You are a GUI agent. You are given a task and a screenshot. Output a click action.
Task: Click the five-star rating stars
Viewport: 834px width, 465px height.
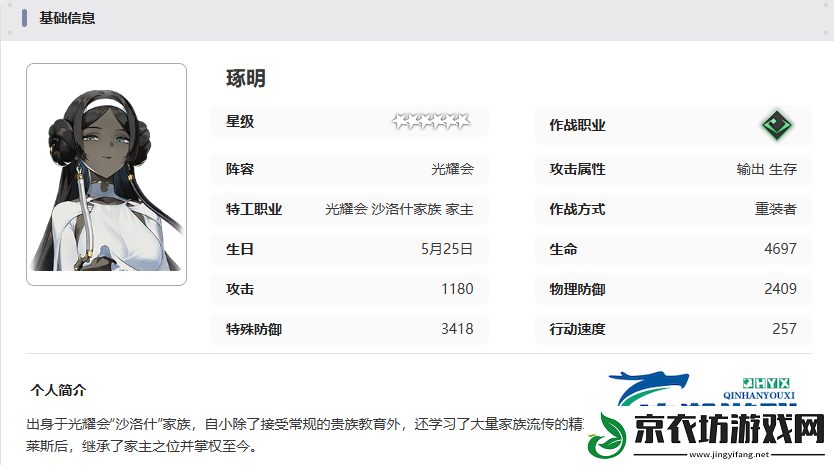pos(431,121)
